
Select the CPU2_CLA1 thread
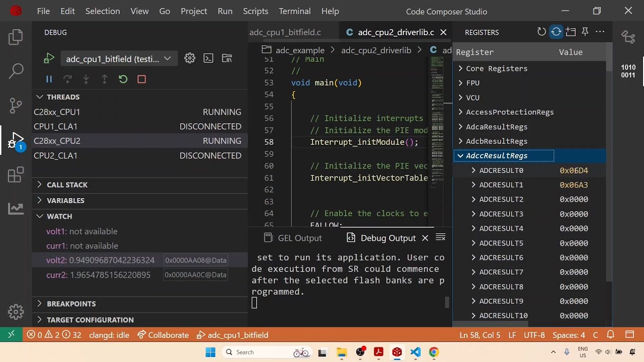[x=140, y=155]
